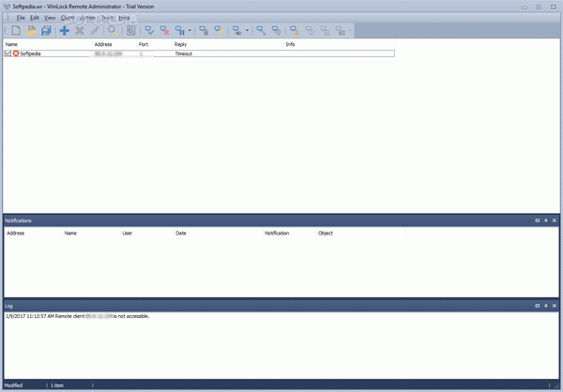The width and height of the screenshot is (563, 392).
Task: Pin the Log panel
Action: tap(546, 306)
